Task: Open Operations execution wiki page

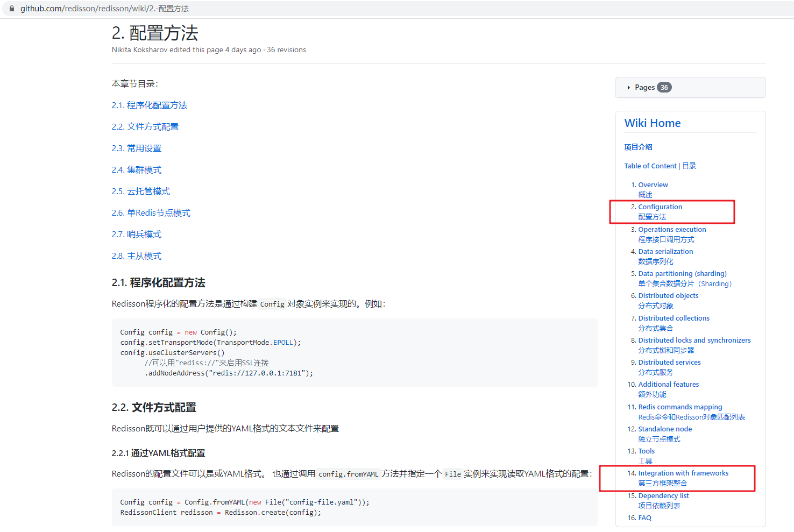Action: [x=672, y=230]
